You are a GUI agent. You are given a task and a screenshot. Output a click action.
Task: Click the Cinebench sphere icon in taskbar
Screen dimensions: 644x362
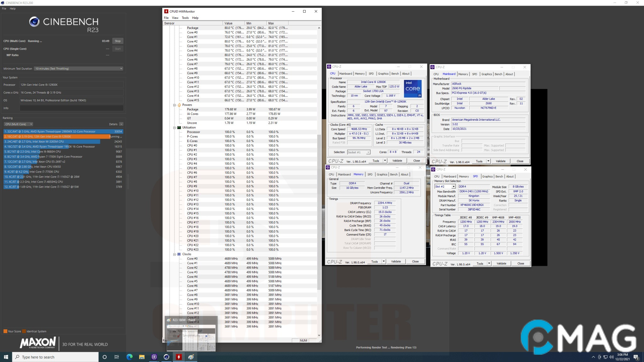(x=166, y=357)
